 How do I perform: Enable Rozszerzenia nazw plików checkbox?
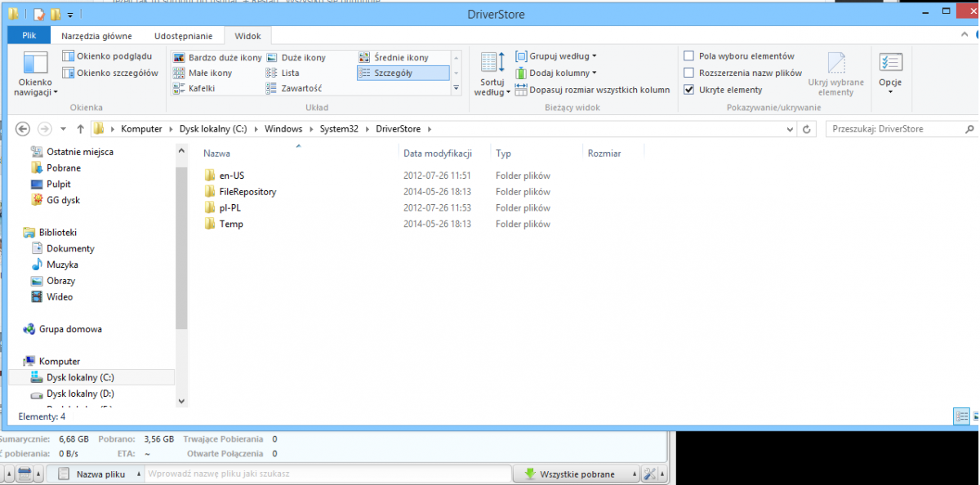[689, 73]
